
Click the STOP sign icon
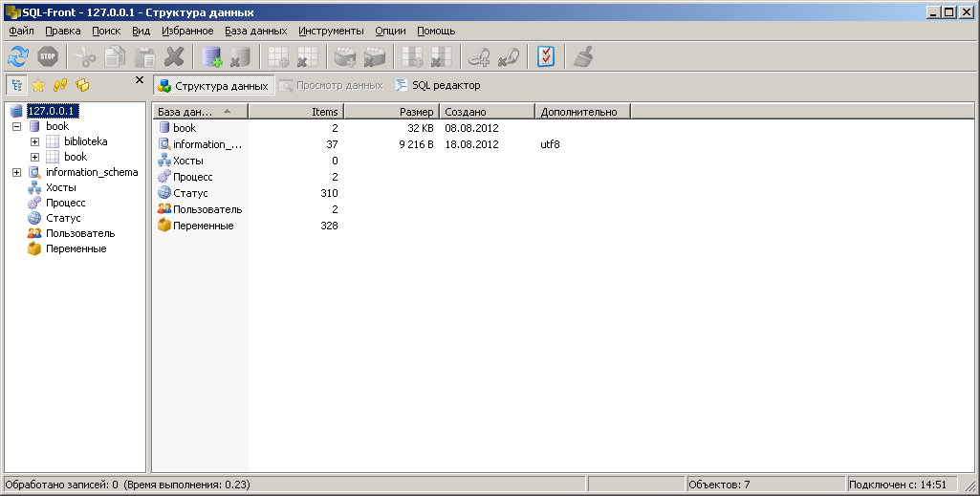48,56
